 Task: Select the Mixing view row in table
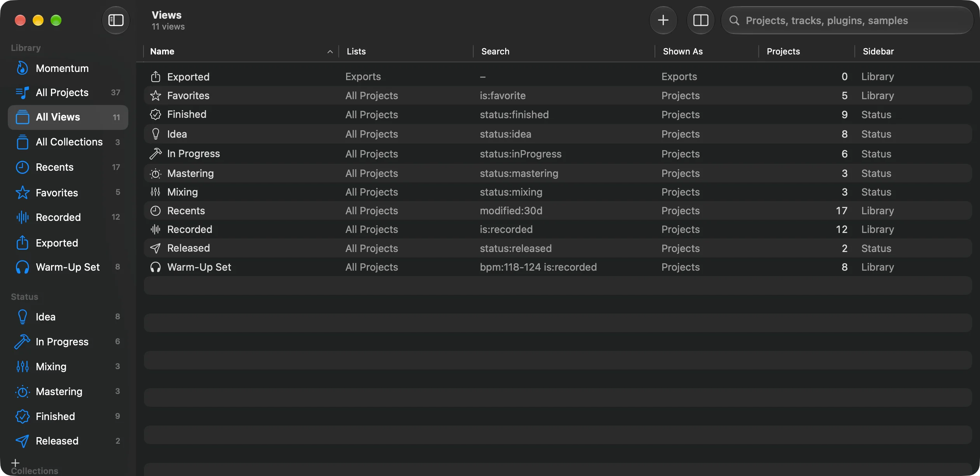point(558,192)
